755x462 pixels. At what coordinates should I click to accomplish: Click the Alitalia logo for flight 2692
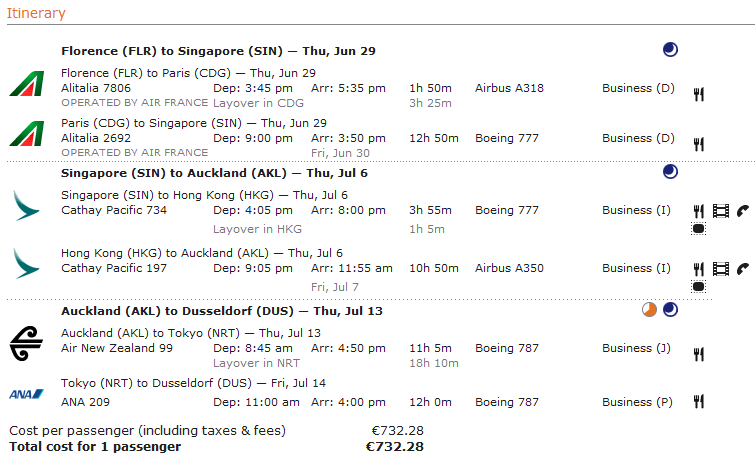(24, 133)
